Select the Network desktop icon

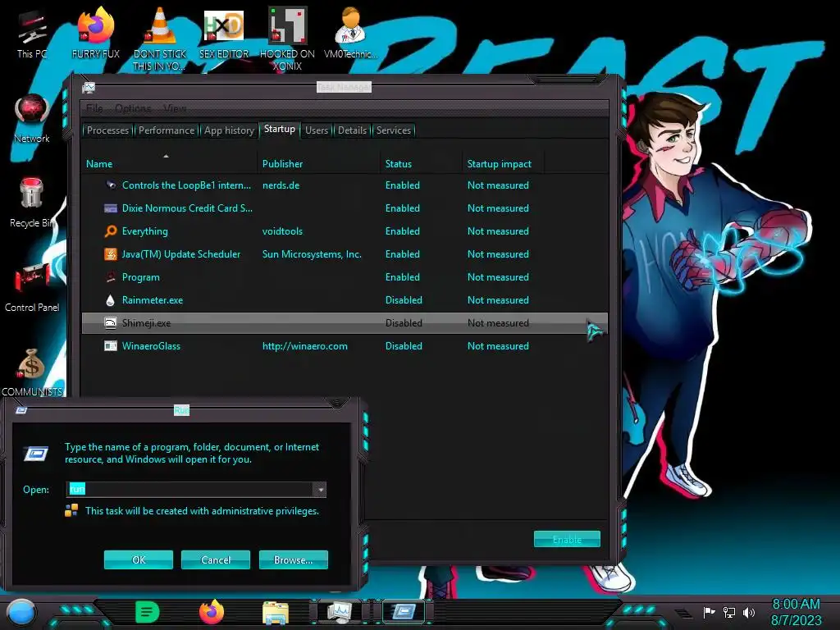coord(32,118)
